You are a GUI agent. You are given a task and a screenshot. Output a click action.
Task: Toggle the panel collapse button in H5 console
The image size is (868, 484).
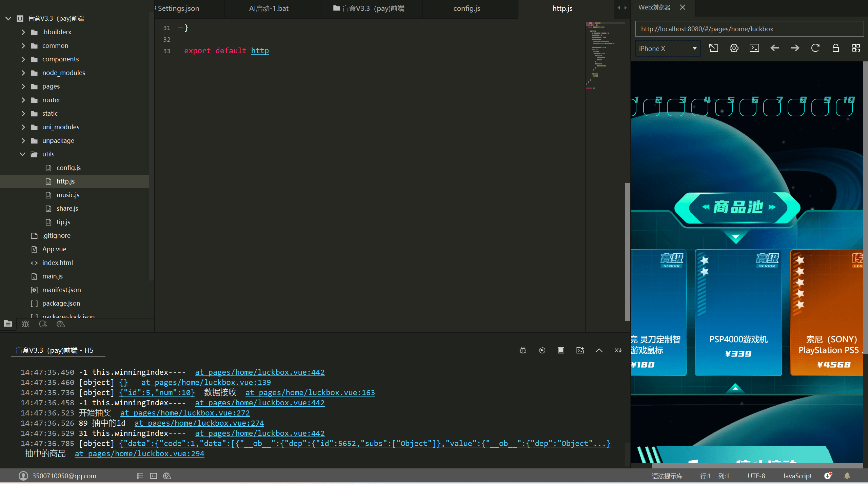pos(600,350)
